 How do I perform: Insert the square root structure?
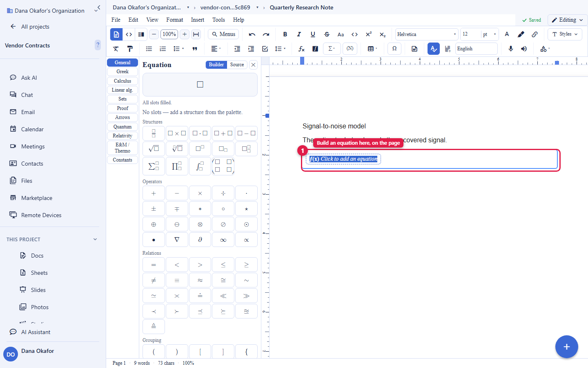154,149
